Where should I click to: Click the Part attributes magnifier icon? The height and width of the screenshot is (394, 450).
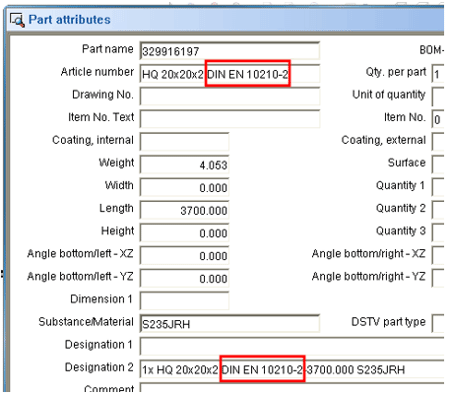click(x=17, y=20)
